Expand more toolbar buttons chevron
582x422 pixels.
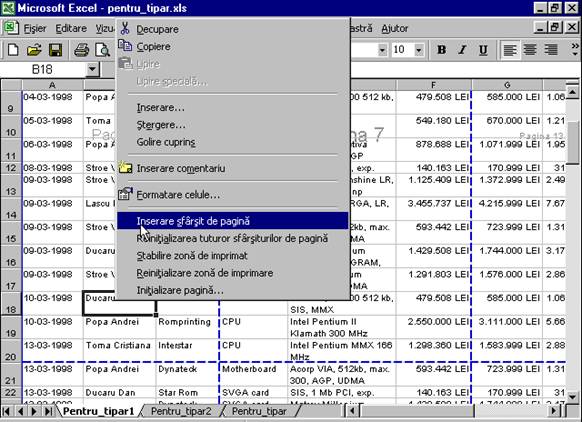575,49
